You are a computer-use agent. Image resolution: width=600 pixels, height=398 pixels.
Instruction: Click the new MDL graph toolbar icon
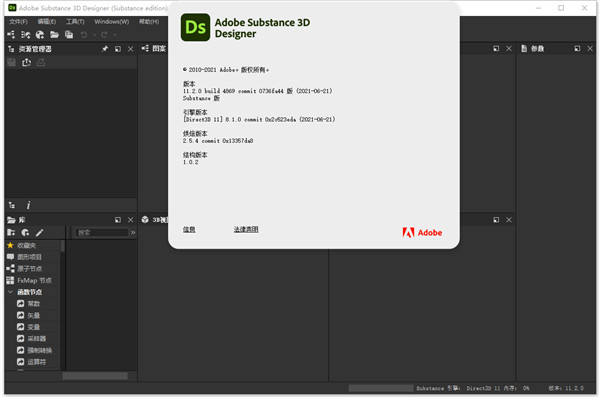26,35
